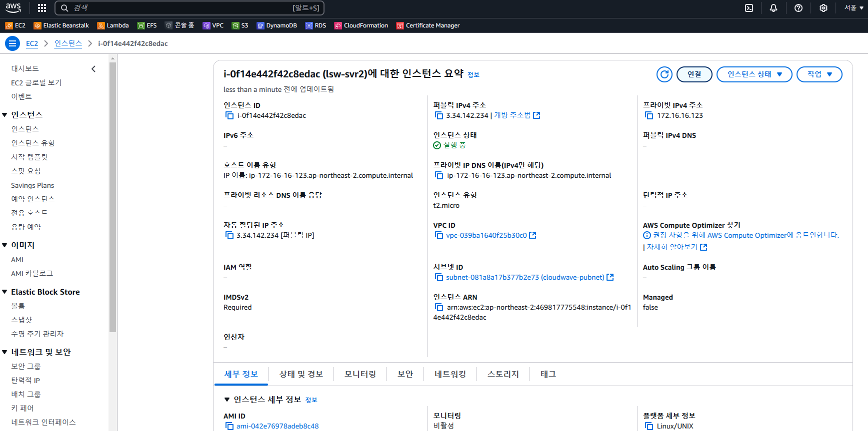Switch to the 네트워킹 tab
This screenshot has width=868, height=431.
[450, 374]
